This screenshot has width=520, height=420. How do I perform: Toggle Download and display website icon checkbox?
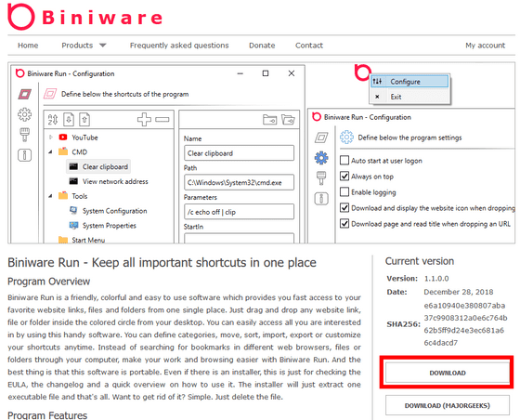(x=344, y=208)
